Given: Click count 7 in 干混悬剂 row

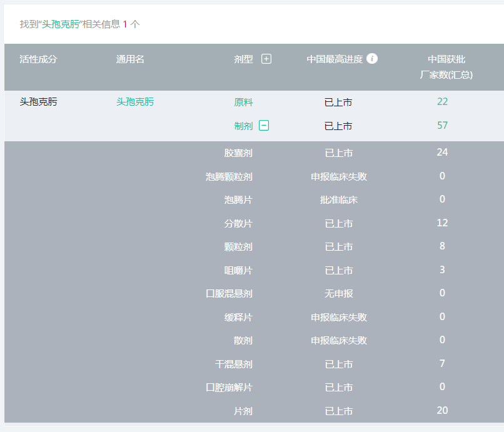Looking at the screenshot, I should point(442,363).
